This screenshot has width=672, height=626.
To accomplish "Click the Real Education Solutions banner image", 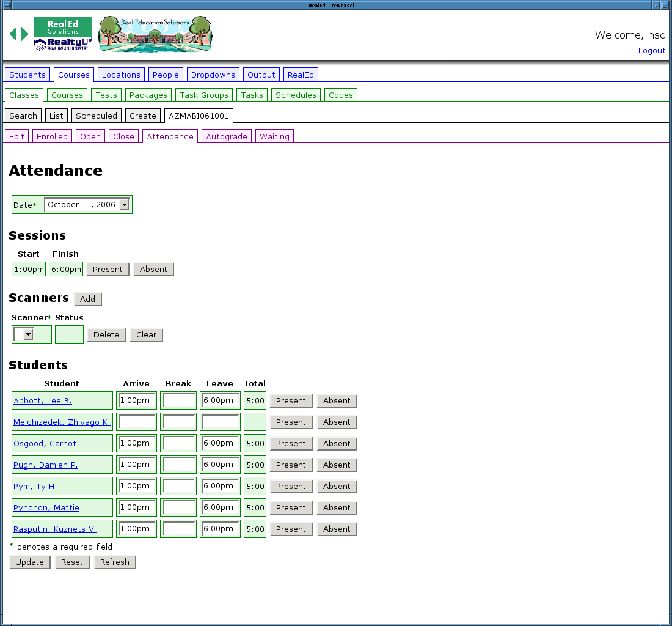I will pyautogui.click(x=155, y=35).
